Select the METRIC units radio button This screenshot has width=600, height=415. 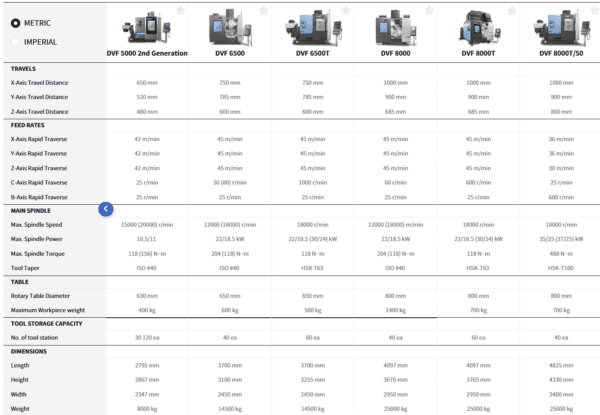pos(15,23)
